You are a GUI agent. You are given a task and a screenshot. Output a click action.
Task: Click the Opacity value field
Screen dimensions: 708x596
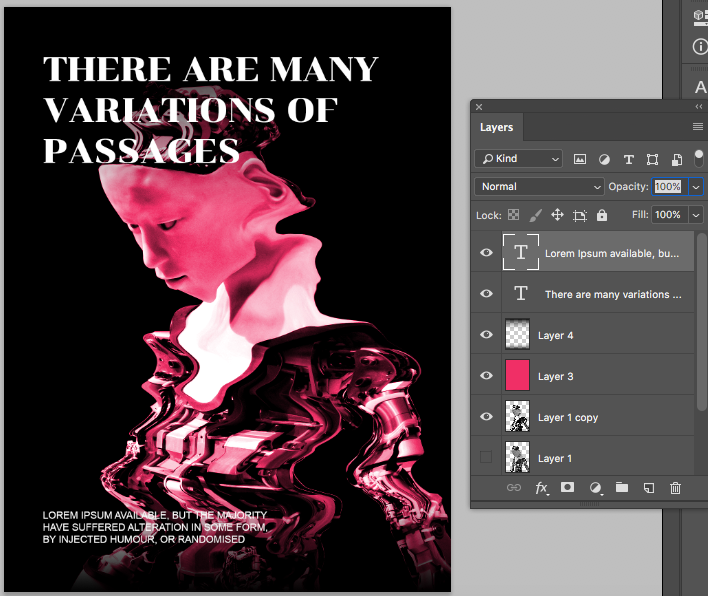coord(667,187)
